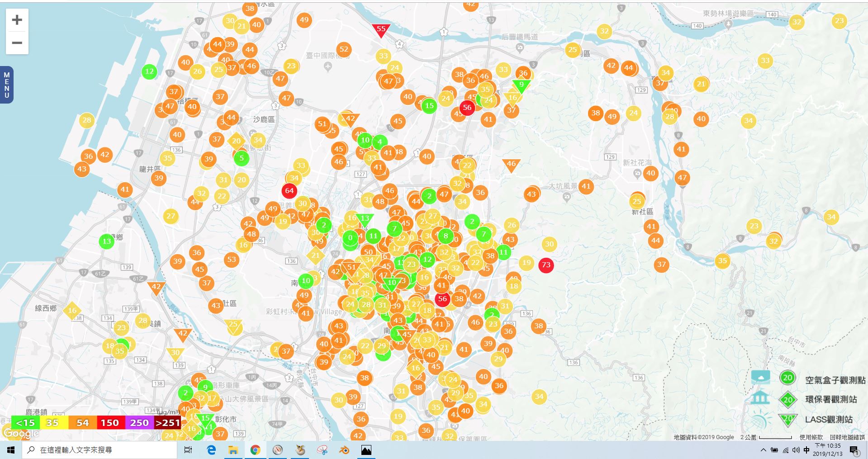
Task: Open the clock showing 下午 10:35
Action: [828, 450]
